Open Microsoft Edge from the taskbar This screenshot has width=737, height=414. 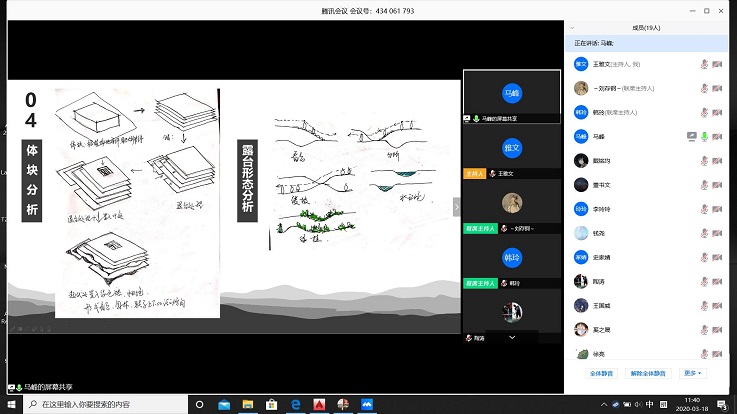tap(296, 405)
